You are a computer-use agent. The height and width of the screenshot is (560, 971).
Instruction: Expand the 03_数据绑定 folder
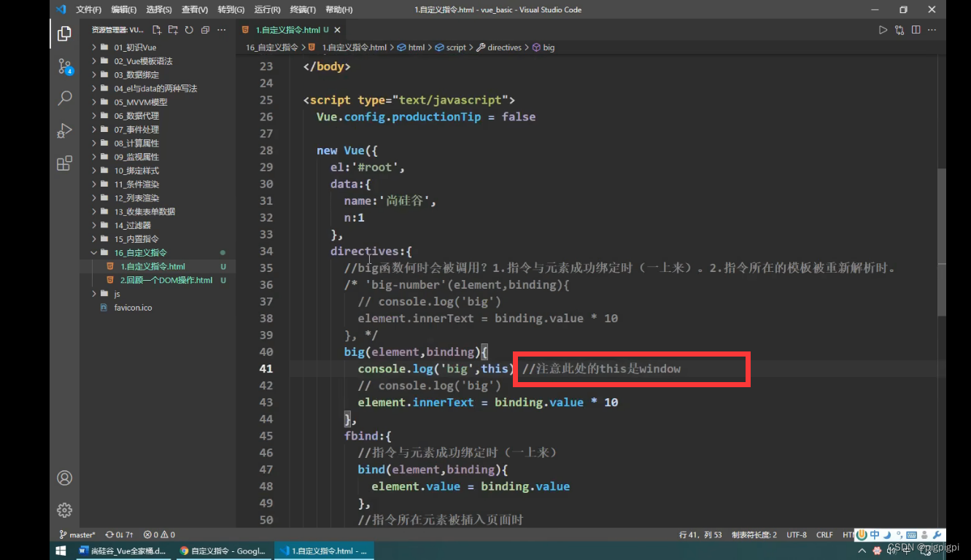click(x=158, y=74)
